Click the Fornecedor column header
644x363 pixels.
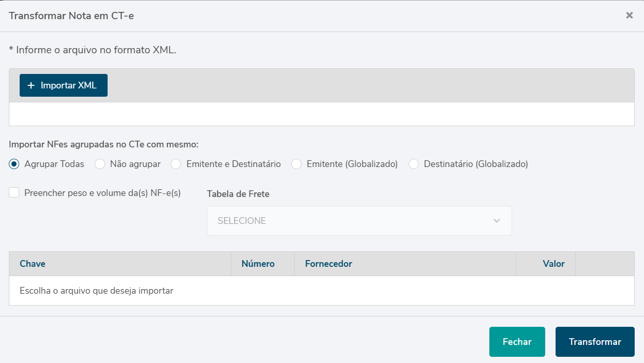328,264
